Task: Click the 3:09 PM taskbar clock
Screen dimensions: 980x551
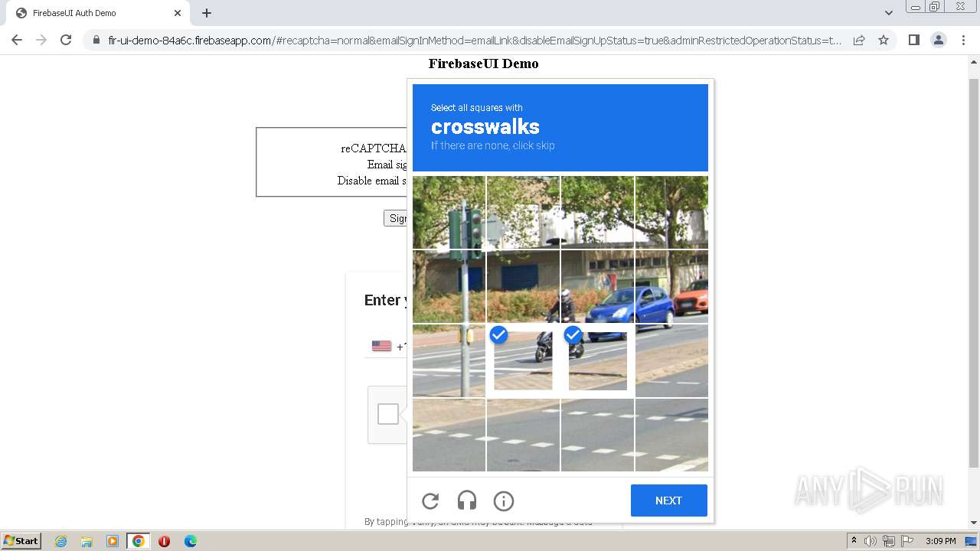Action: [940, 541]
